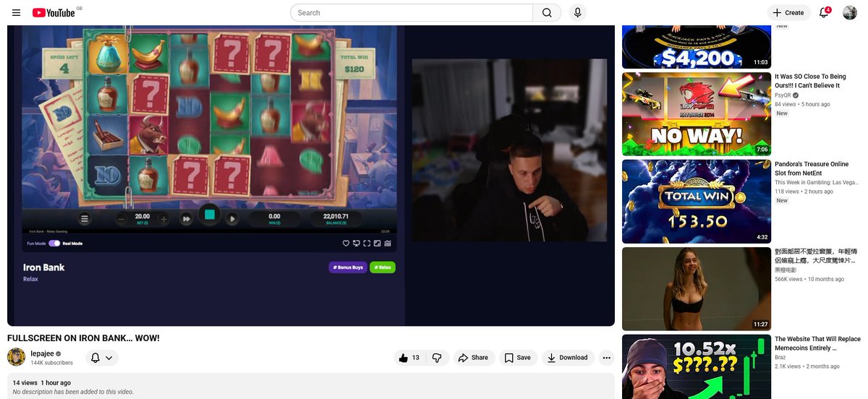
Task: Click into the Search input field
Action: [412, 12]
